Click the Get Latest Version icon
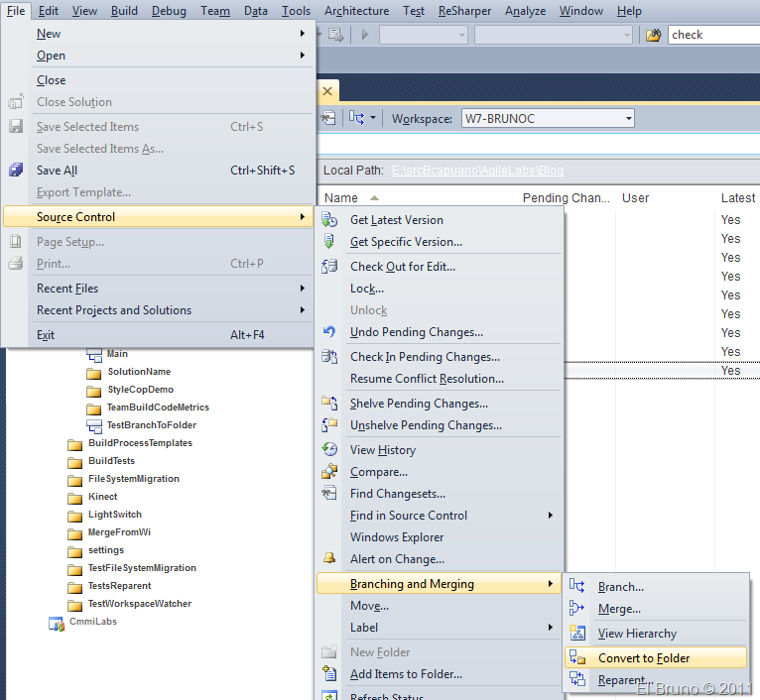760x700 pixels. coord(330,220)
